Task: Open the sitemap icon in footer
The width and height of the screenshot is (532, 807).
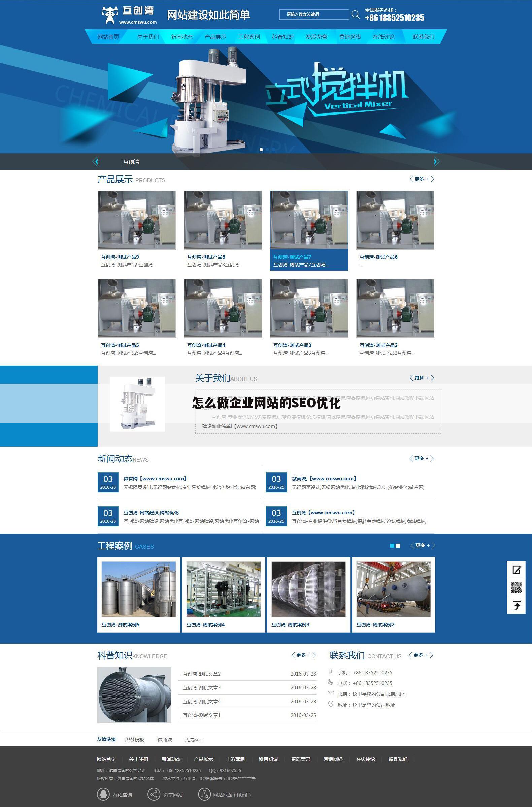Action: 204,795
